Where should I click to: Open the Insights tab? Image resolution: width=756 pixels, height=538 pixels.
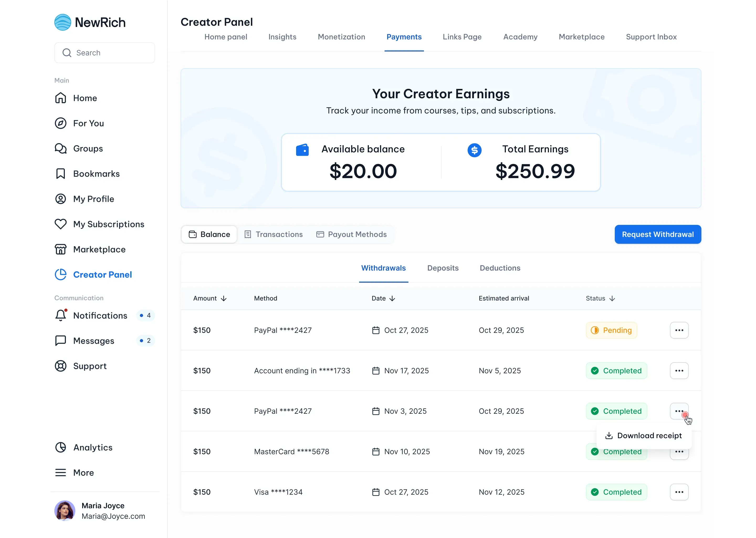tap(282, 37)
